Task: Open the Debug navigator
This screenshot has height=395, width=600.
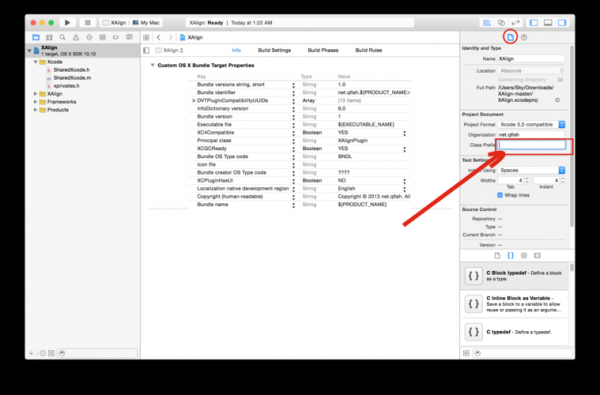Action: 103,37
